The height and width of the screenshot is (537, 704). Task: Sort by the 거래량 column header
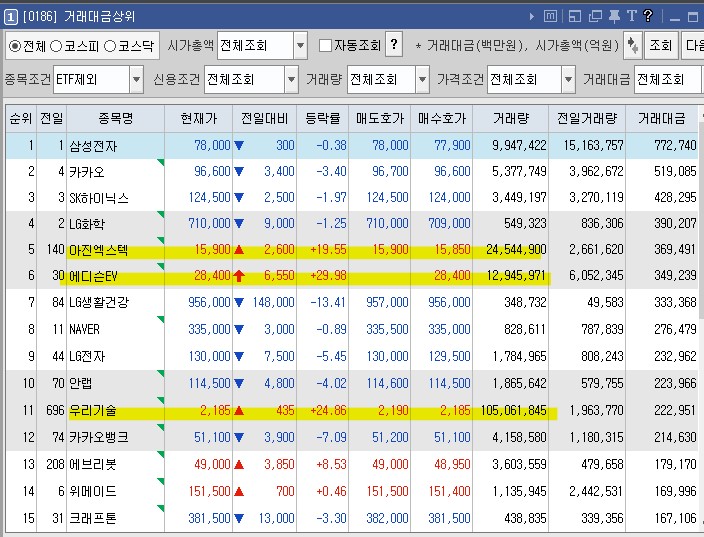(x=510, y=119)
